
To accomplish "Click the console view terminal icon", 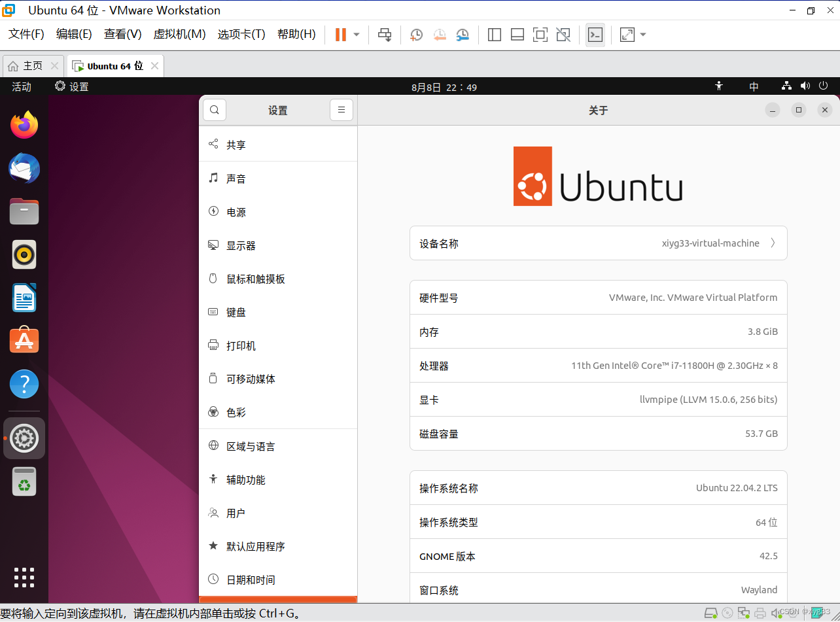I will pos(595,35).
